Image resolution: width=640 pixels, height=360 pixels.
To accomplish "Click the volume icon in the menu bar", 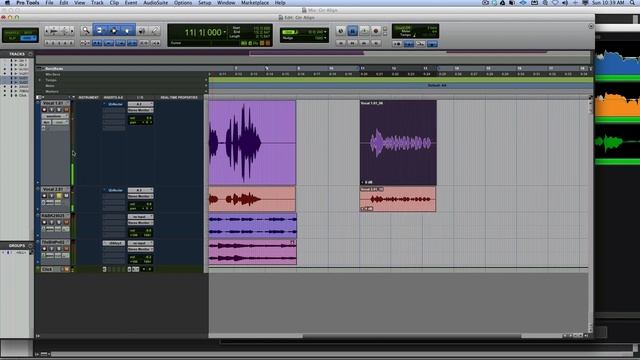I will coord(565,3).
